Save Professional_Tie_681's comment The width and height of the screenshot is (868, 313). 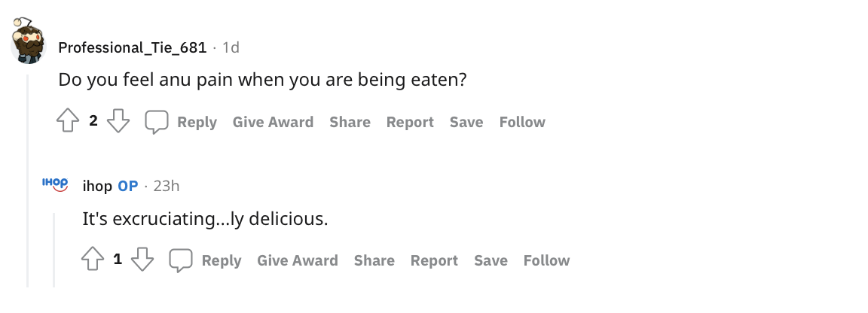[466, 122]
